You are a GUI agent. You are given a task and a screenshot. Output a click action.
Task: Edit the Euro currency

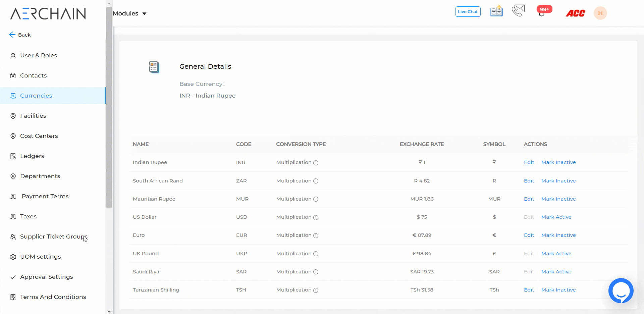529,235
